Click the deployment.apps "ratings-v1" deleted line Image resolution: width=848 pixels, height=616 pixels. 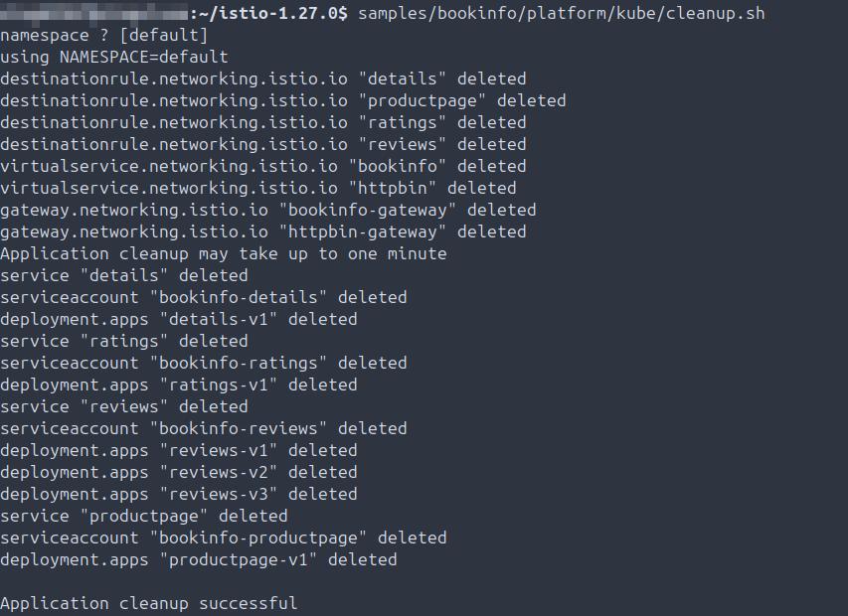[x=178, y=385]
